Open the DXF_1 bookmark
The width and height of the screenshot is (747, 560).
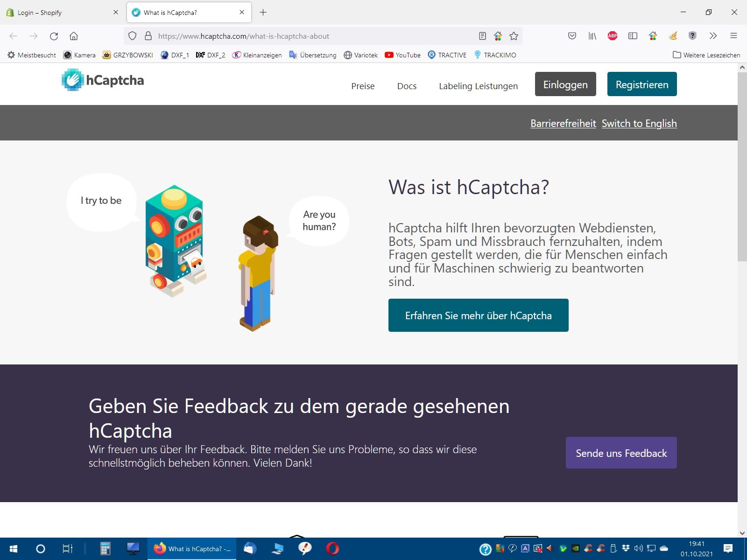[x=175, y=55]
